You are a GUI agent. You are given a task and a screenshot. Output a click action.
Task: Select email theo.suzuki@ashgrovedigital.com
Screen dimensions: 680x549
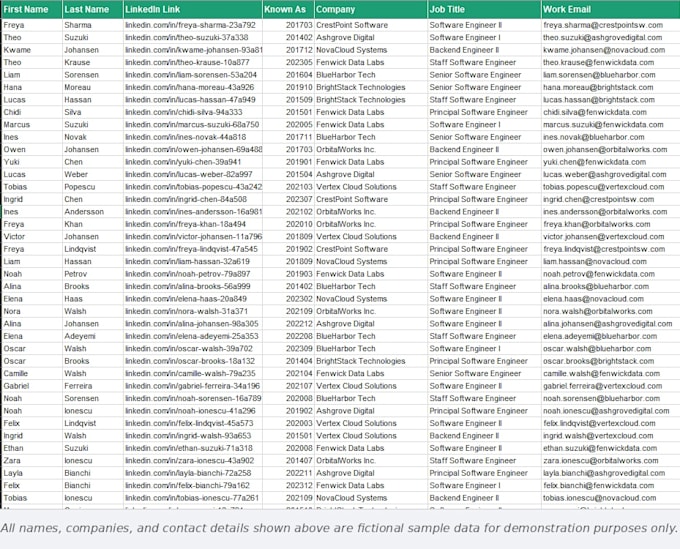click(611, 38)
